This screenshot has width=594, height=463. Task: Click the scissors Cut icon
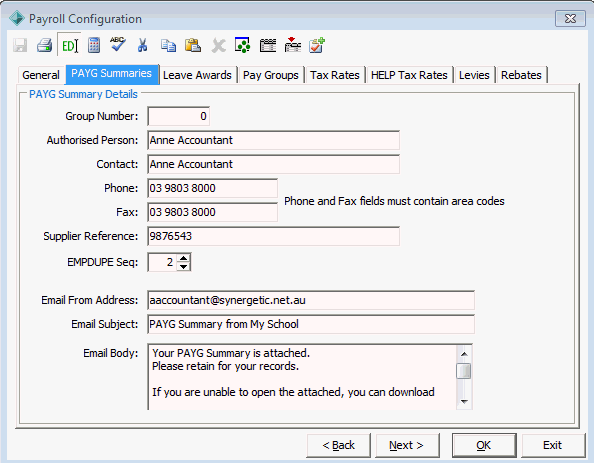[142, 45]
